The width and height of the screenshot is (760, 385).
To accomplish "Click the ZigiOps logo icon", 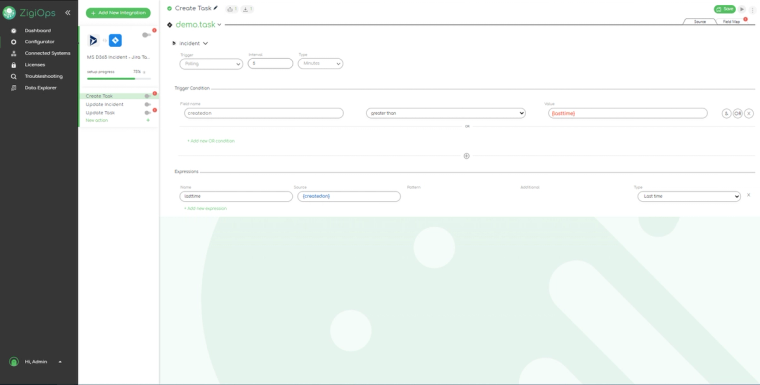I will pyautogui.click(x=9, y=13).
